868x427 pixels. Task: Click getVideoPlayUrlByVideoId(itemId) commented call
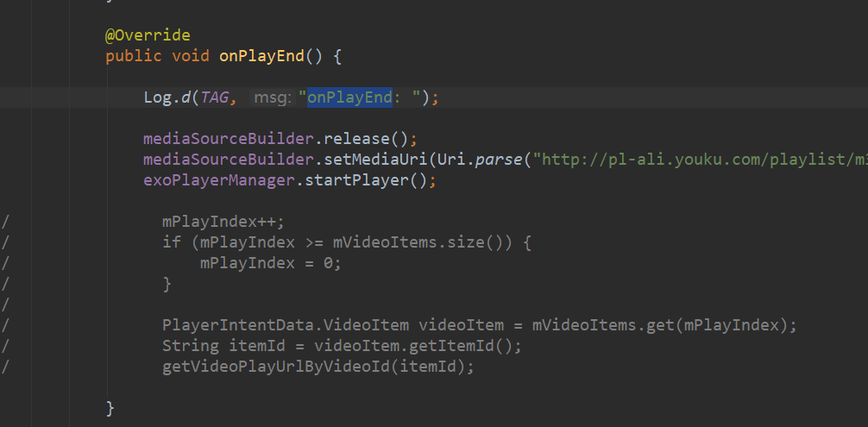pyautogui.click(x=314, y=367)
